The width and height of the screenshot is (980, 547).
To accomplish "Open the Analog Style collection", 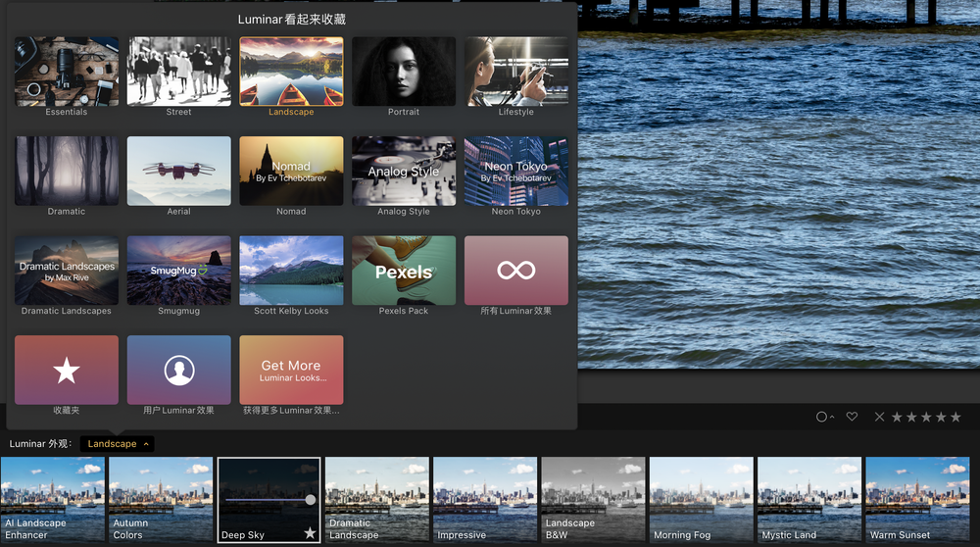I will click(404, 171).
